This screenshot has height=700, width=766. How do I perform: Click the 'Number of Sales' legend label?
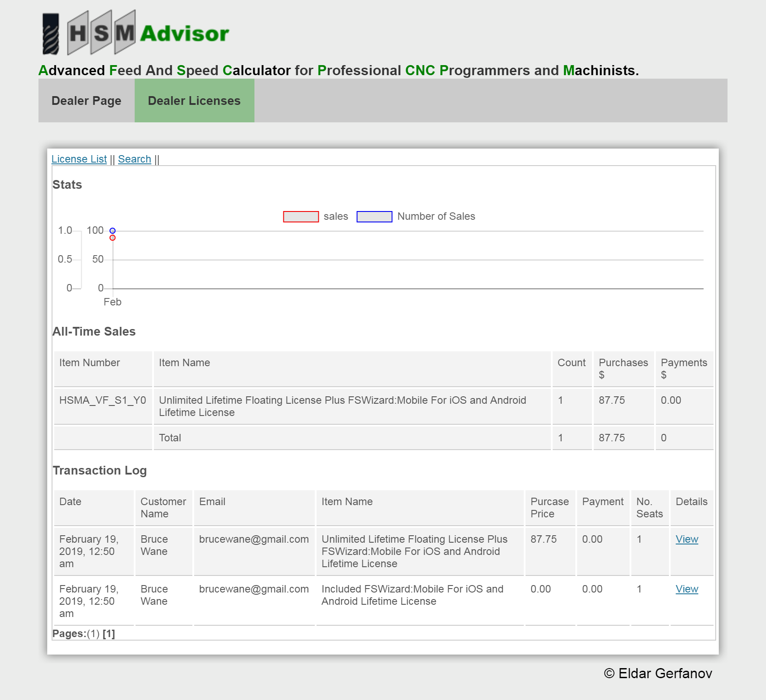436,217
